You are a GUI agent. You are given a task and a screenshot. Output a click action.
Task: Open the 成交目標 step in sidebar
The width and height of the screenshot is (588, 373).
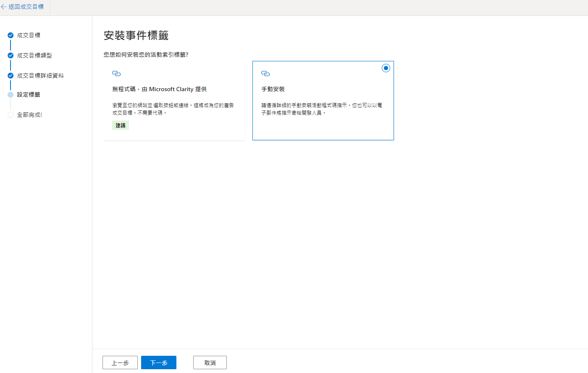click(x=29, y=35)
